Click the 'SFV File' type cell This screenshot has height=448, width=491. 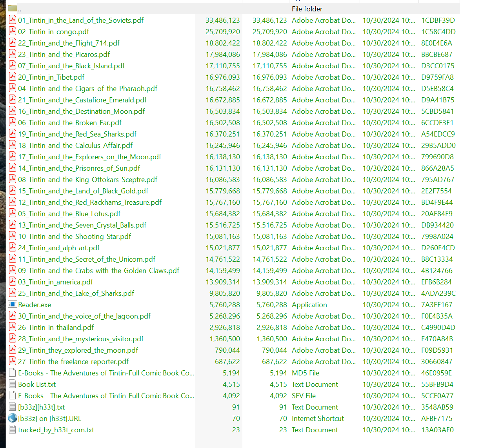point(304,396)
